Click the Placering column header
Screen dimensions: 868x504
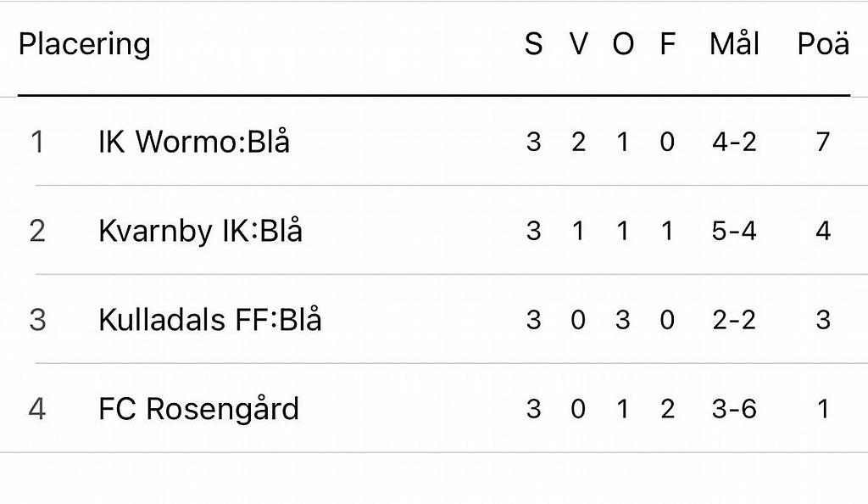click(x=85, y=44)
